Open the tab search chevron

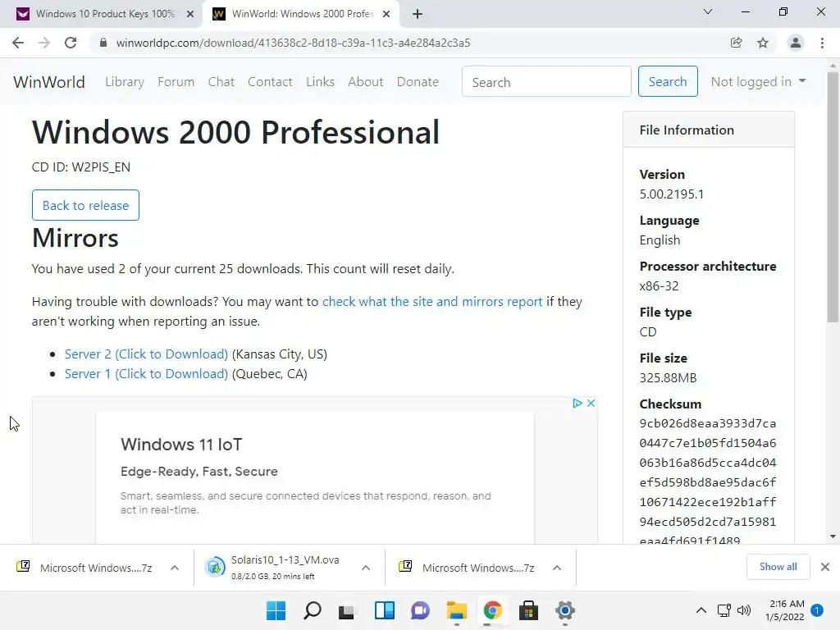[708, 11]
